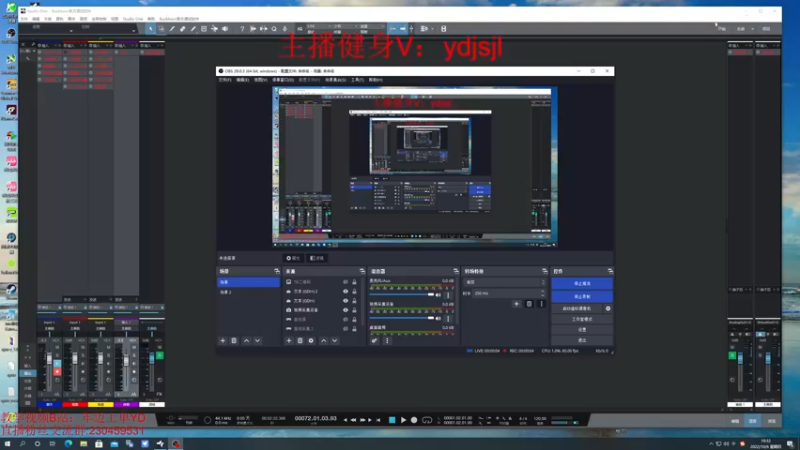
Task: Open virtual camera settings gear icon
Action: [608, 308]
